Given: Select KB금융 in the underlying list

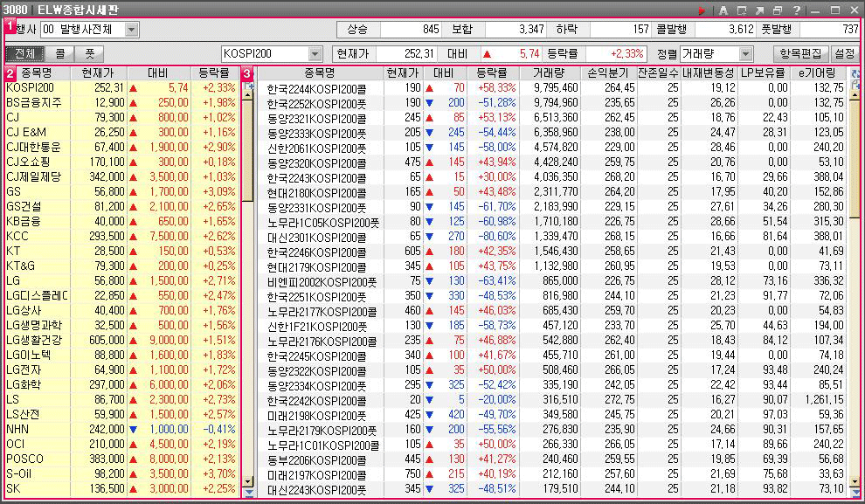Looking at the screenshot, I should pos(121,221).
